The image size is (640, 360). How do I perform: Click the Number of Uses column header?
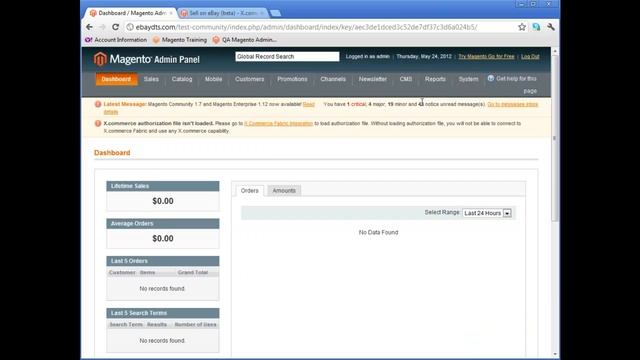[196, 325]
